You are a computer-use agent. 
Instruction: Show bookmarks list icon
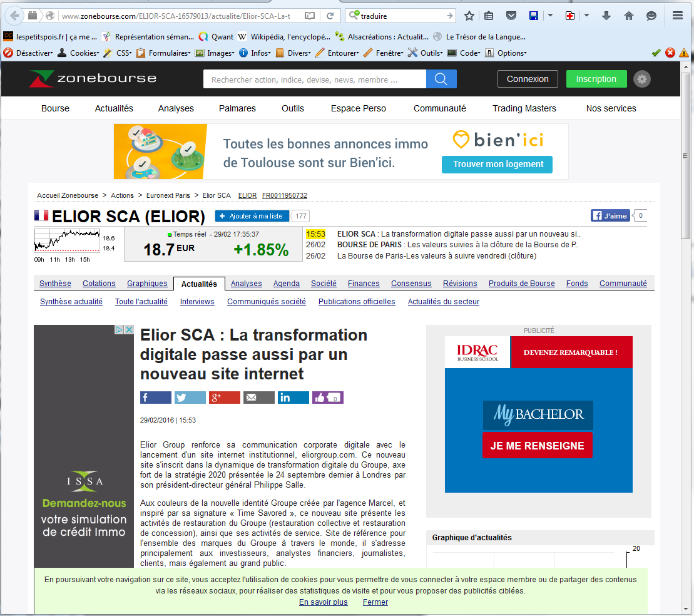click(489, 16)
